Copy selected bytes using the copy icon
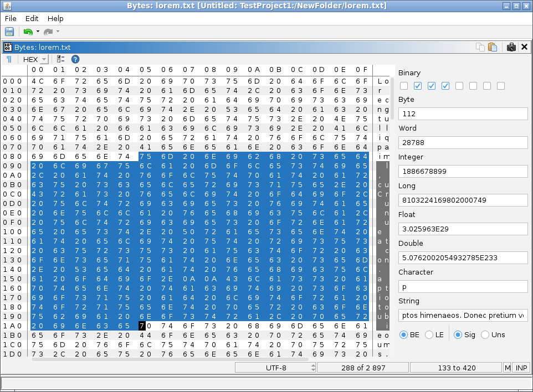 [480, 47]
